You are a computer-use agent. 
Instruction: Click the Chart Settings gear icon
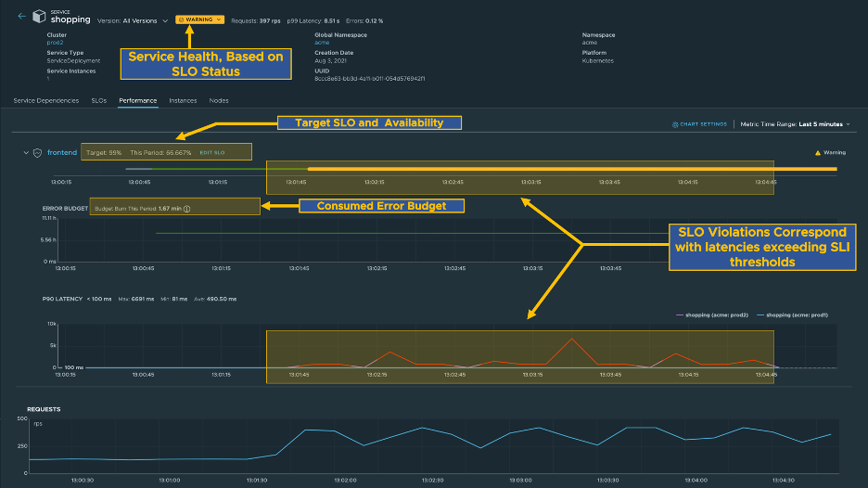675,123
